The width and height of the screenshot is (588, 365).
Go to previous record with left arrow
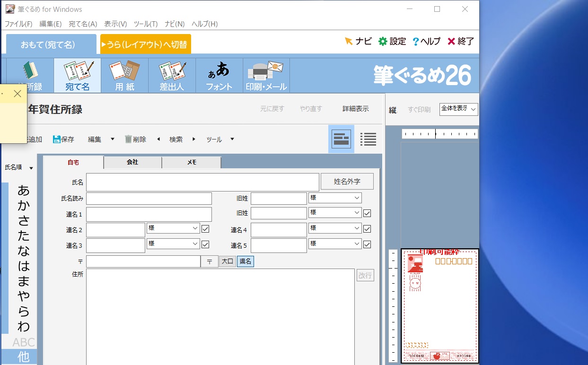click(x=158, y=139)
